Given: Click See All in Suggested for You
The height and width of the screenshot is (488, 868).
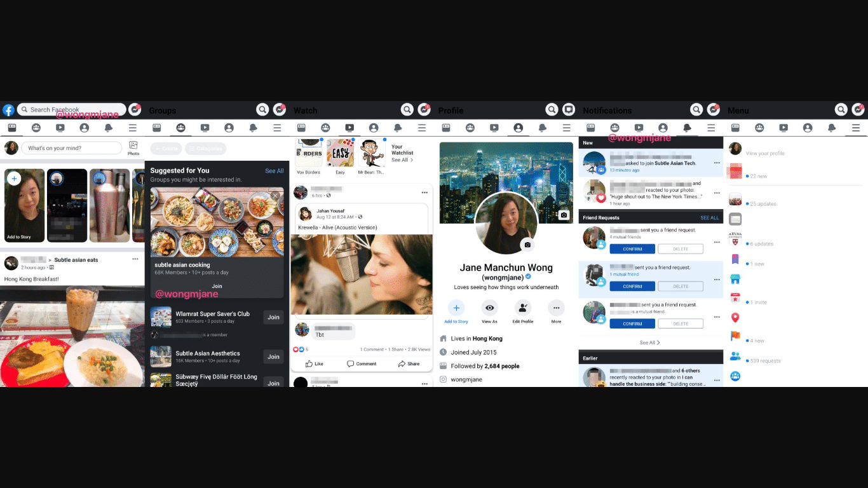Looking at the screenshot, I should click(275, 171).
